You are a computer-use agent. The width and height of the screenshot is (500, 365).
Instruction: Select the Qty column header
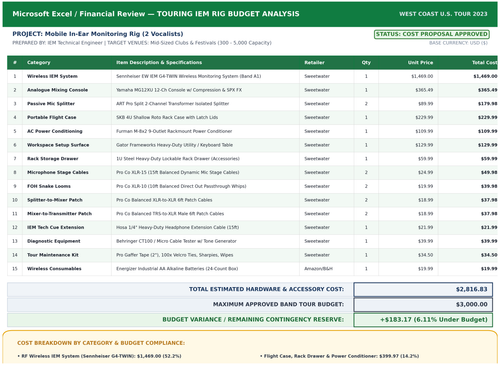pyautogui.click(x=366, y=62)
